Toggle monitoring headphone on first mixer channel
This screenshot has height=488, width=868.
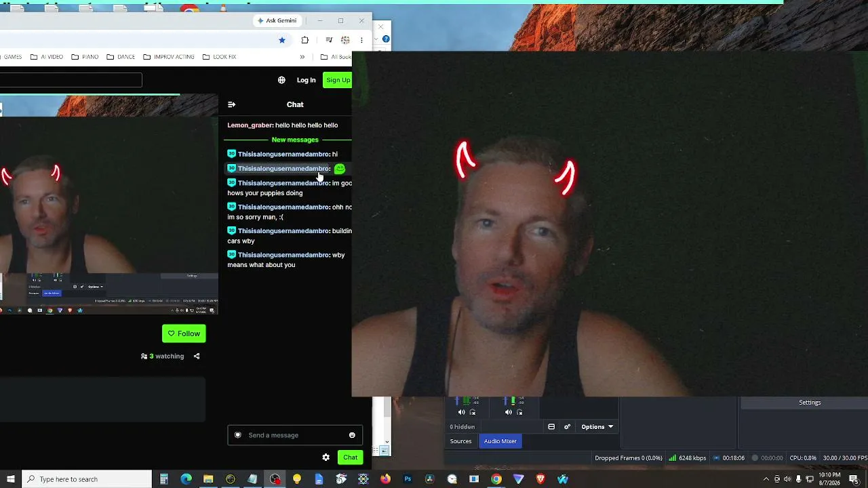pyautogui.click(x=473, y=412)
